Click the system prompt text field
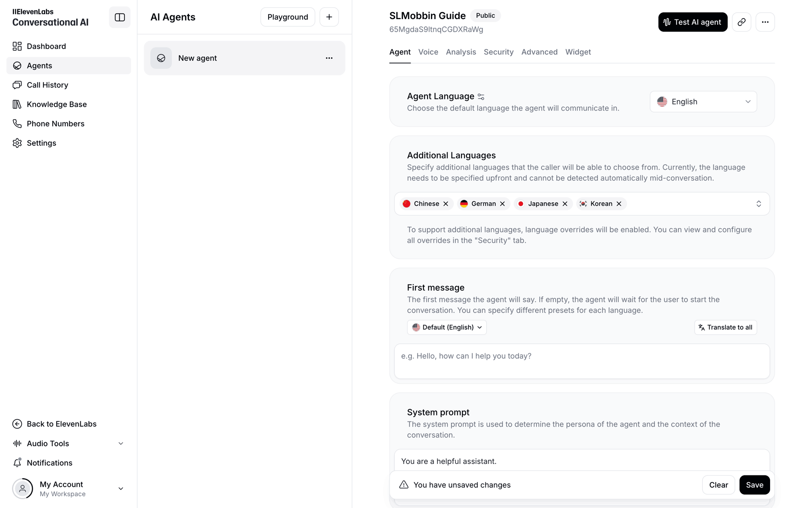Screen dimensions: 812x508 click(x=582, y=461)
